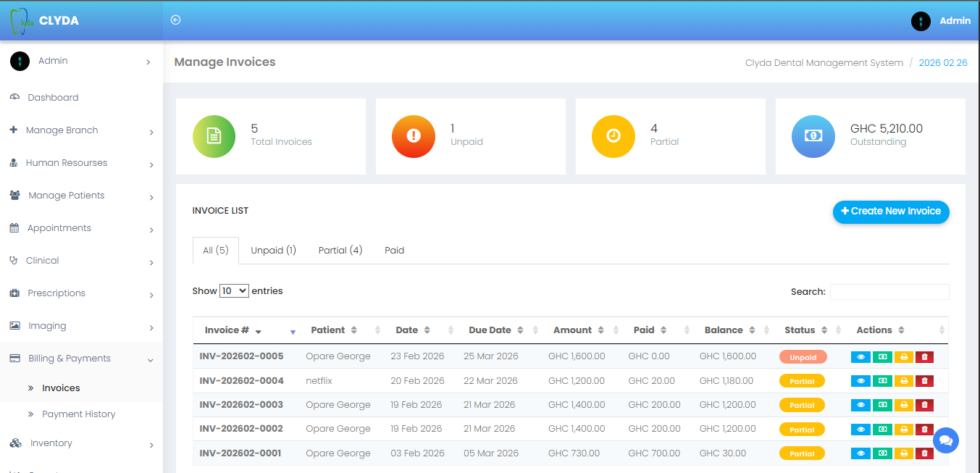Click the Clyda Dental Management System breadcrumb
This screenshot has height=473, width=980.
point(824,63)
